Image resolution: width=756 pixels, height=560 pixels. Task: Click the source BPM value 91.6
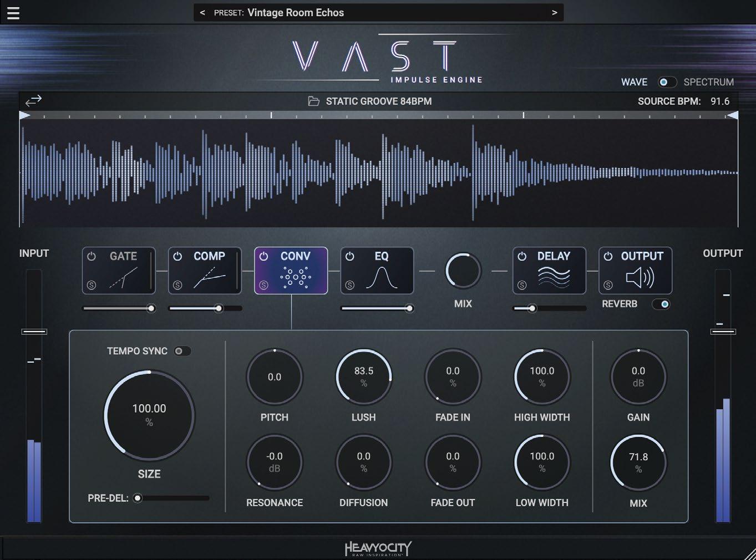tap(720, 101)
